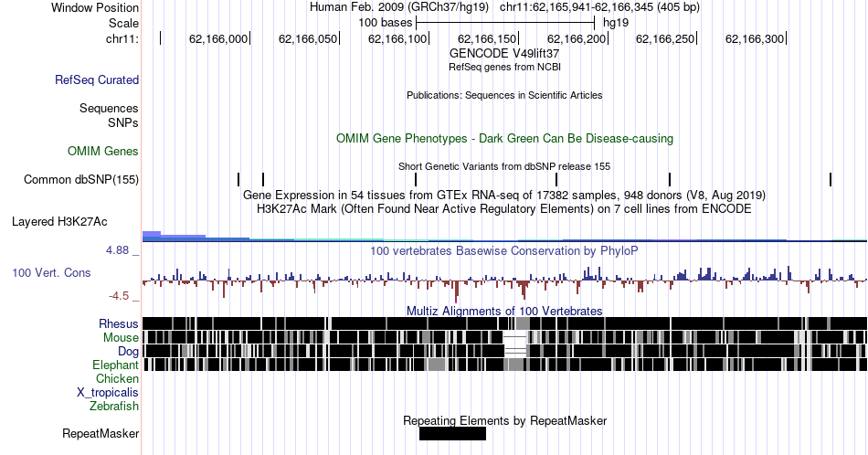This screenshot has width=868, height=455.
Task: Click the light blue H3K27Ac signal peak
Action: click(152, 235)
